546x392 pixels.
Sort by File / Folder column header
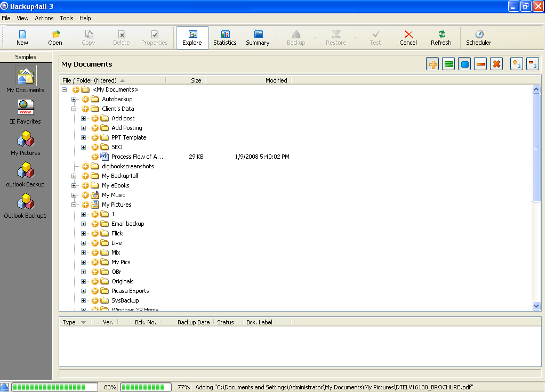pyautogui.click(x=113, y=80)
